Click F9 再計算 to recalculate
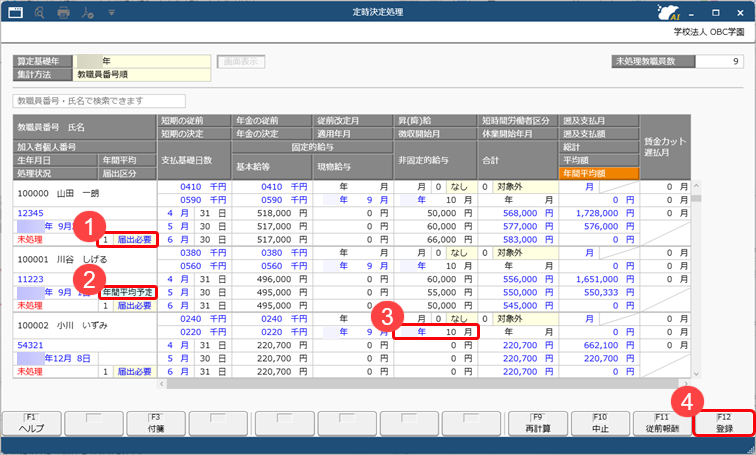This screenshot has height=455, width=756. (x=532, y=422)
